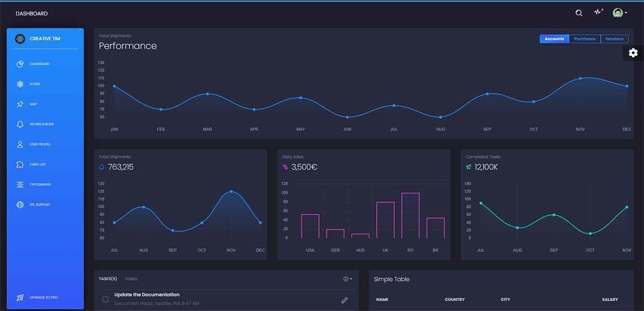Select the Icons atom sidebar icon
The height and width of the screenshot is (311, 644).
(x=20, y=84)
